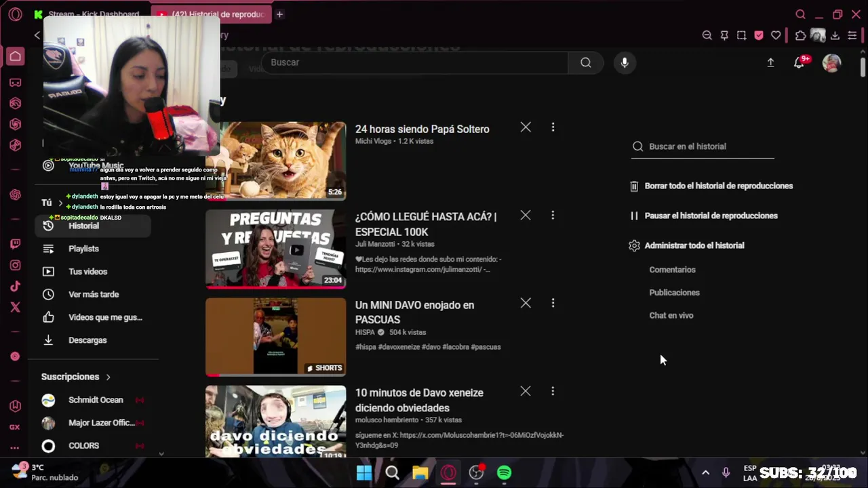Toggle the pink ad-blocker shield icon
This screenshot has height=488, width=868.
click(759, 35)
